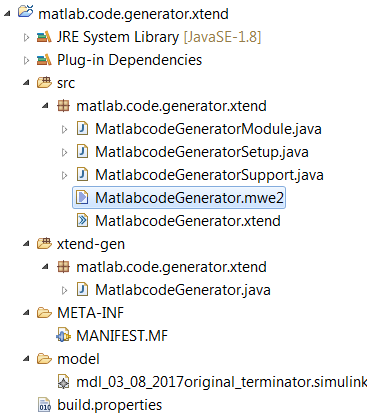Select MatlabcodeGenerator.xtend file name

[188, 221]
